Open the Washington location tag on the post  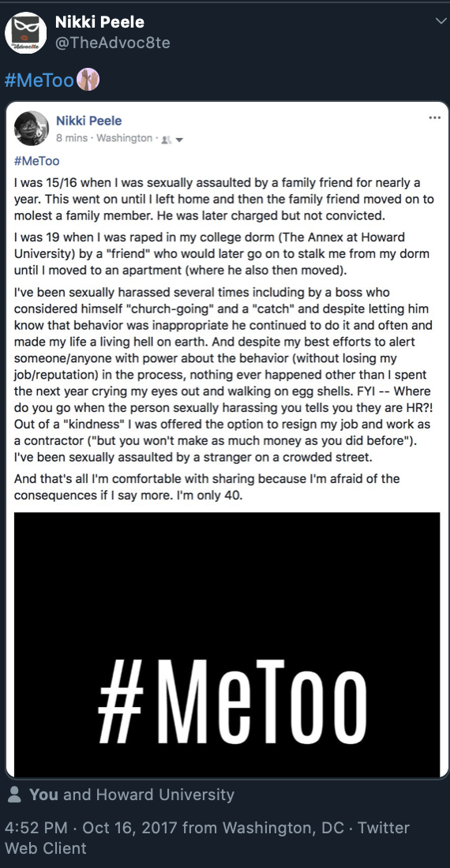124,138
